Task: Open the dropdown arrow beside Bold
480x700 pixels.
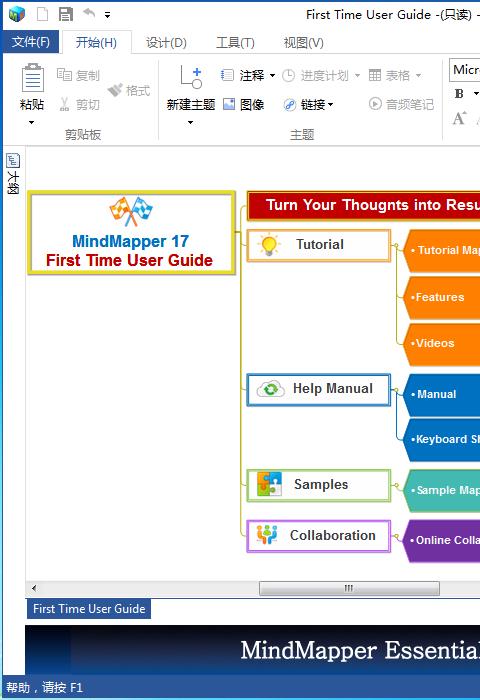Action: click(476, 94)
